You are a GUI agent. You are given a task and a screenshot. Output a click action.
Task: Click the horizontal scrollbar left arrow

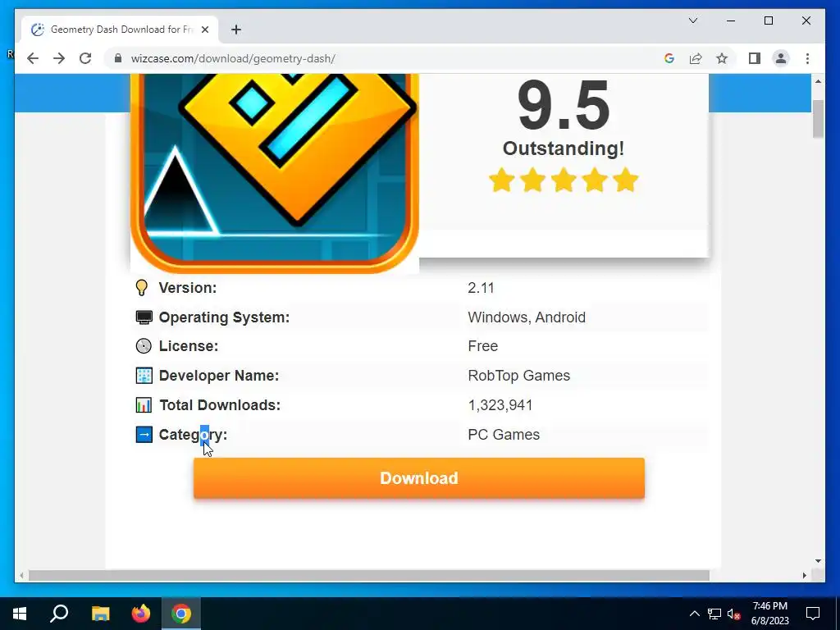pos(21,575)
